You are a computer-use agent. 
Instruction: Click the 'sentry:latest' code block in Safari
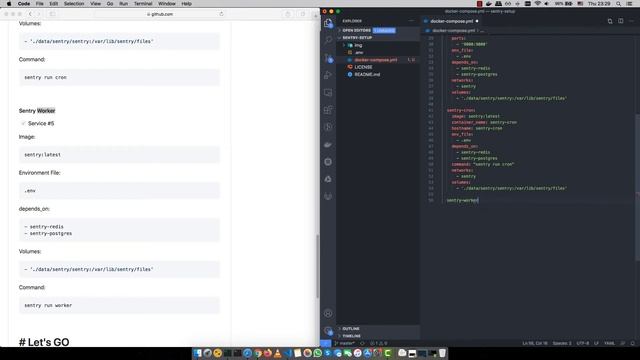pyautogui.click(x=119, y=155)
